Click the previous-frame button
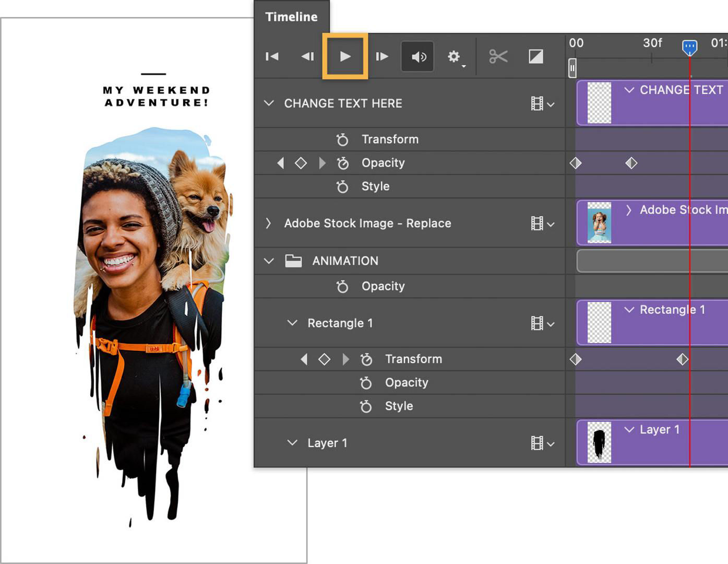Screen dimensions: 728x564 click(x=307, y=56)
